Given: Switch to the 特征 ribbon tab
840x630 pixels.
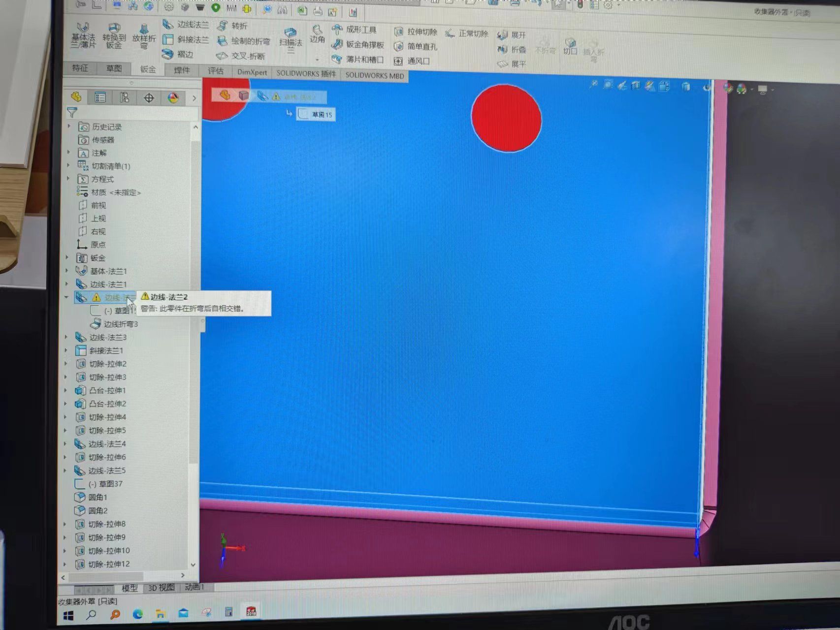Looking at the screenshot, I should (x=80, y=68).
